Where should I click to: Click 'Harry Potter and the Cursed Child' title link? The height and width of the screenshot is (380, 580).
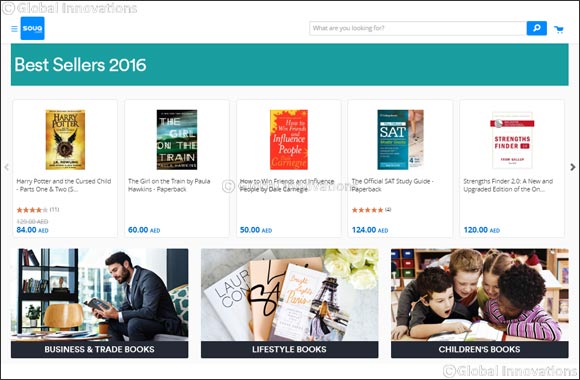tap(64, 185)
